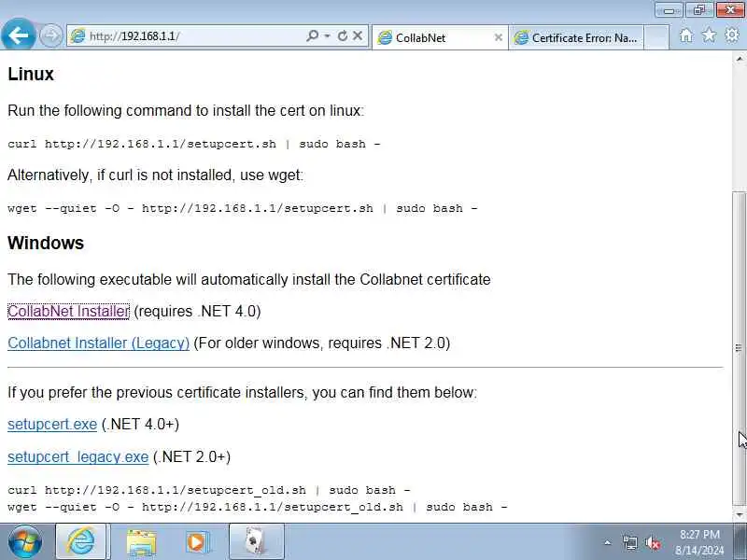Go to the Home page icon
This screenshot has width=747, height=560.
click(x=686, y=35)
